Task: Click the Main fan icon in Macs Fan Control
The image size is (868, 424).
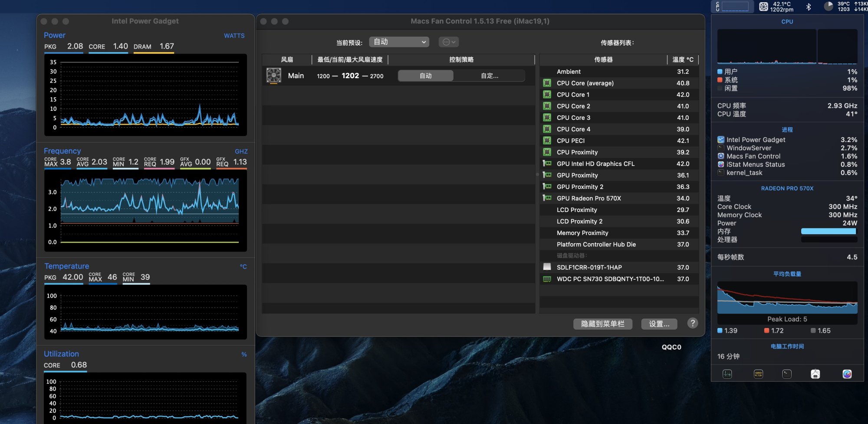Action: [x=273, y=76]
